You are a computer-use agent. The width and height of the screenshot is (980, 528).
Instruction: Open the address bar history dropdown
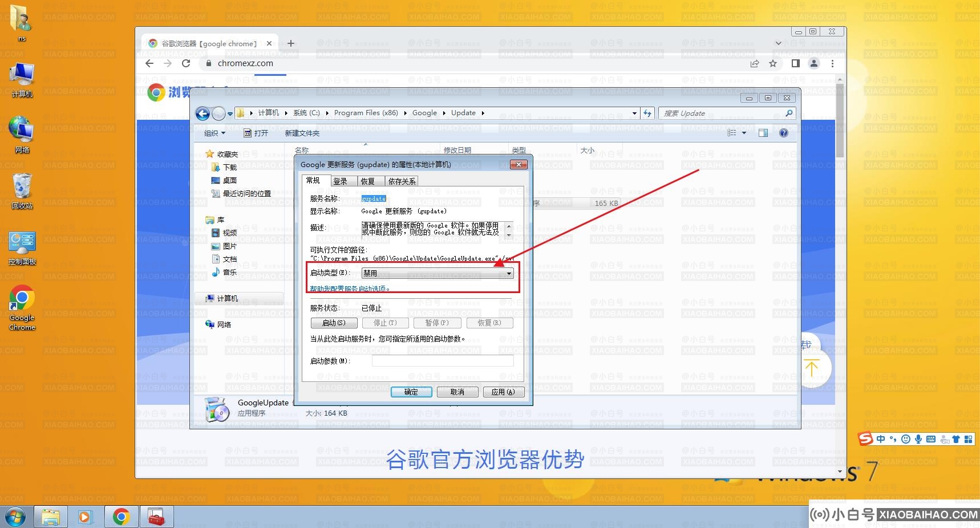click(634, 113)
